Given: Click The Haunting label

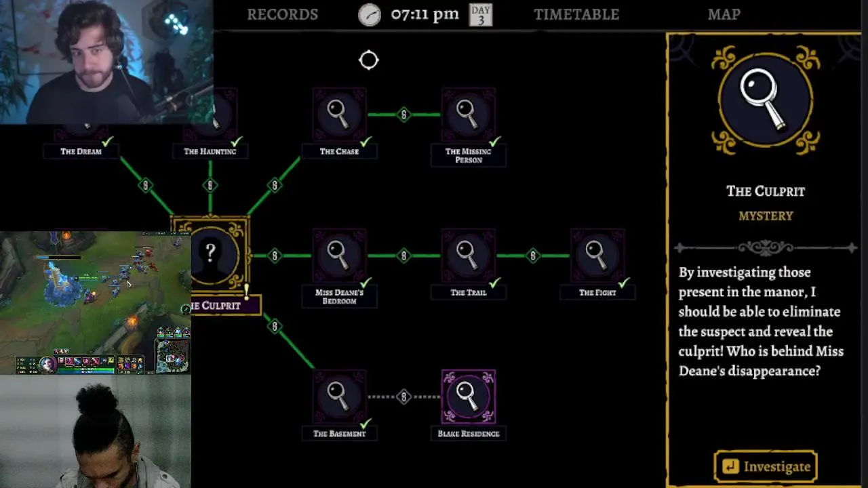Looking at the screenshot, I should 210,151.
